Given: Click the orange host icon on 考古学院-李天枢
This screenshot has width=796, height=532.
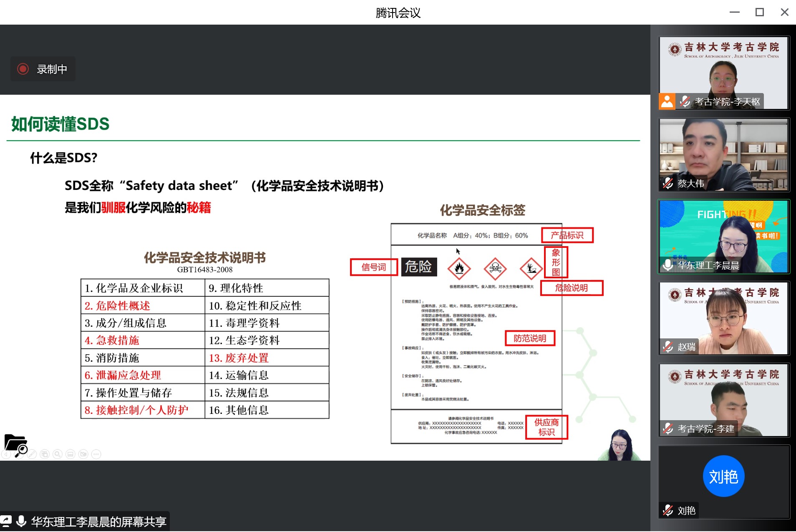Looking at the screenshot, I should click(667, 101).
